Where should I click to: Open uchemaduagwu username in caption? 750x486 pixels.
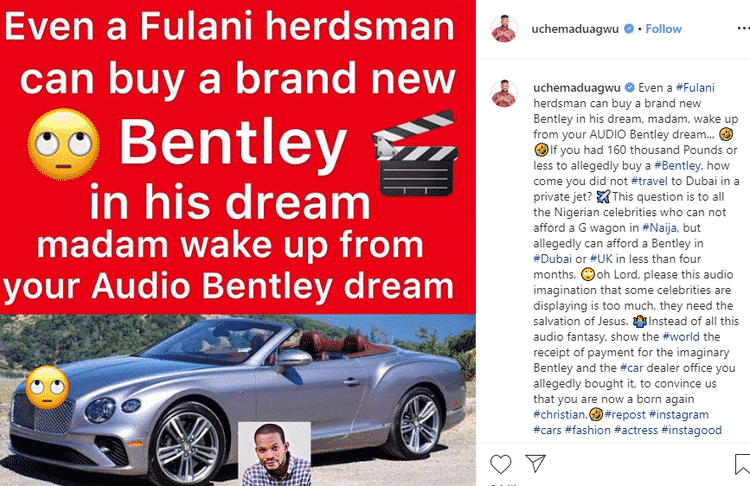[x=577, y=88]
